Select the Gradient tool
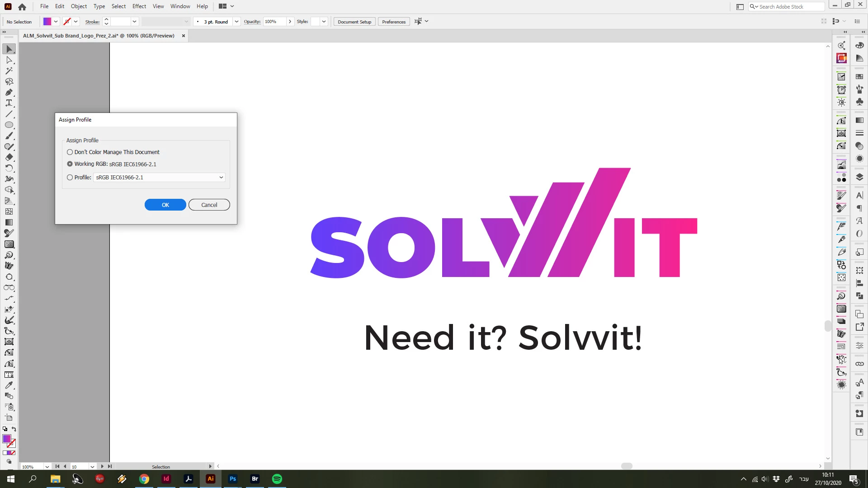 (9, 222)
